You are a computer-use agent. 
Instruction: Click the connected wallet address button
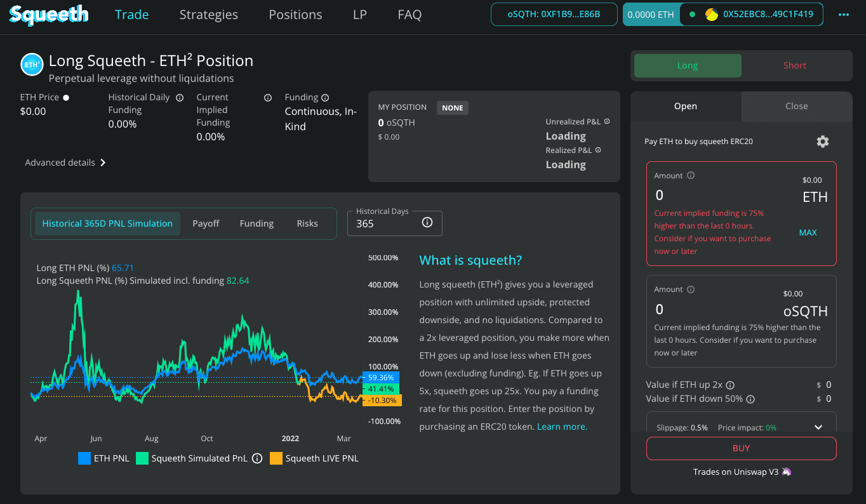(752, 14)
